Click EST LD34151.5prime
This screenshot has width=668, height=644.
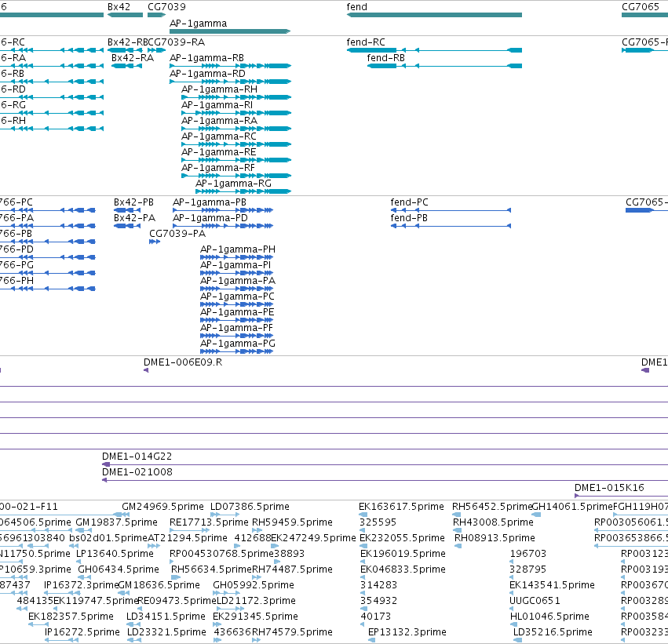click(x=166, y=617)
